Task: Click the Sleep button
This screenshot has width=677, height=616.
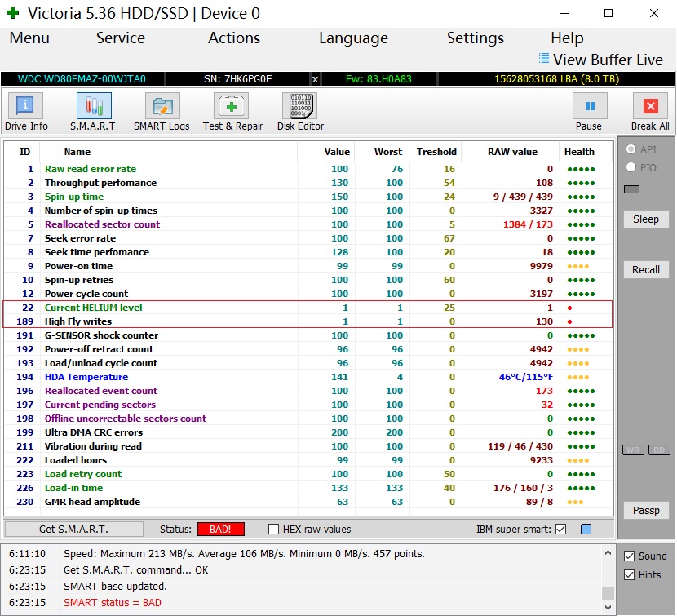Action: pyautogui.click(x=646, y=219)
